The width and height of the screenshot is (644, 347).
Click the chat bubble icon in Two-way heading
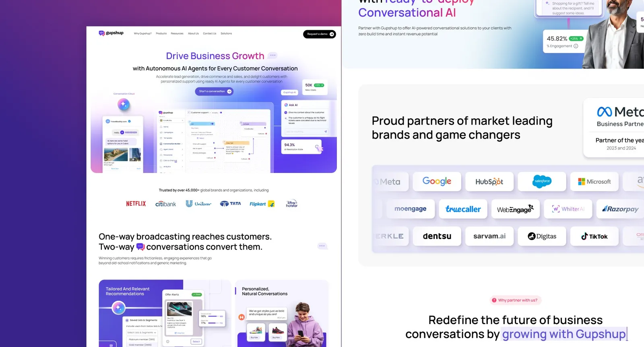140,247
